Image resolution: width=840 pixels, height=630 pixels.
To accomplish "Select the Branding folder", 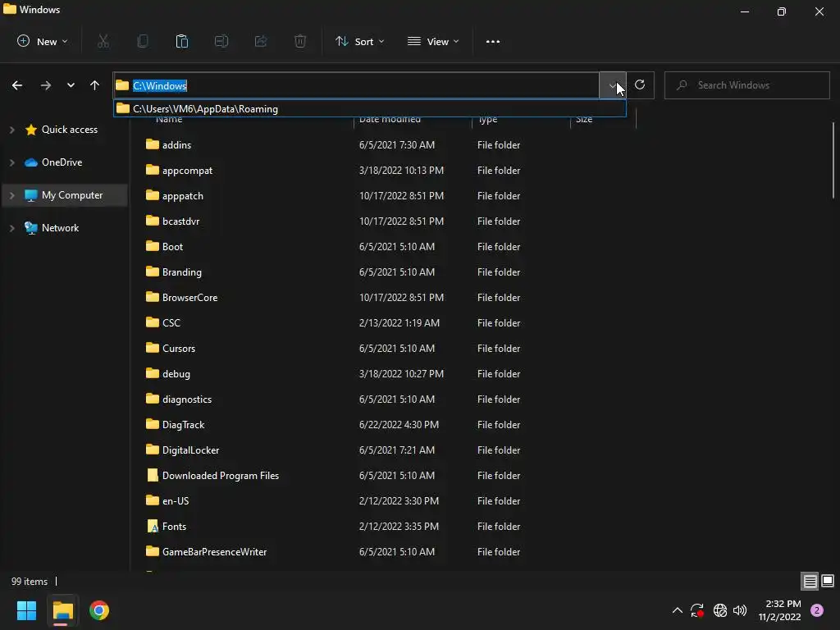I will pos(181,272).
